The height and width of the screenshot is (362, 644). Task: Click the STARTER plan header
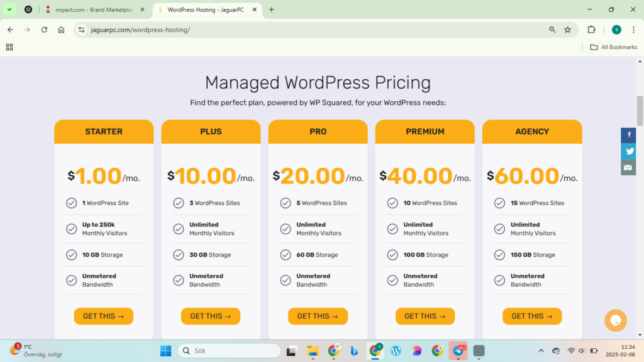tap(104, 131)
